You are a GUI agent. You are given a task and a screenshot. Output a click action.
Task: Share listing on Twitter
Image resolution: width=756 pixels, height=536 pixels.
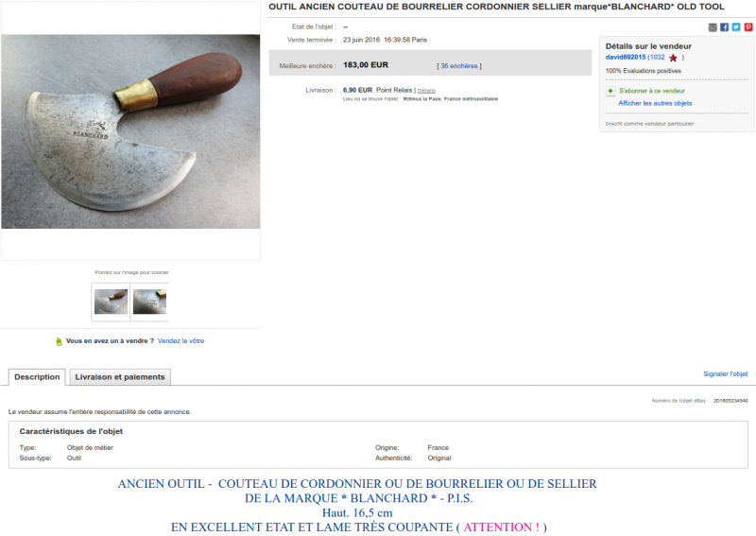736,27
